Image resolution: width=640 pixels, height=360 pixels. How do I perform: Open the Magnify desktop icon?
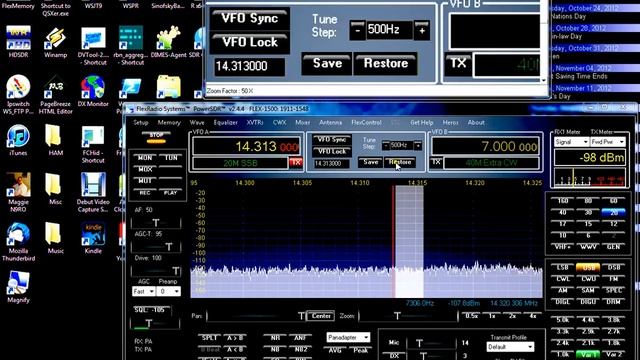tap(18, 287)
